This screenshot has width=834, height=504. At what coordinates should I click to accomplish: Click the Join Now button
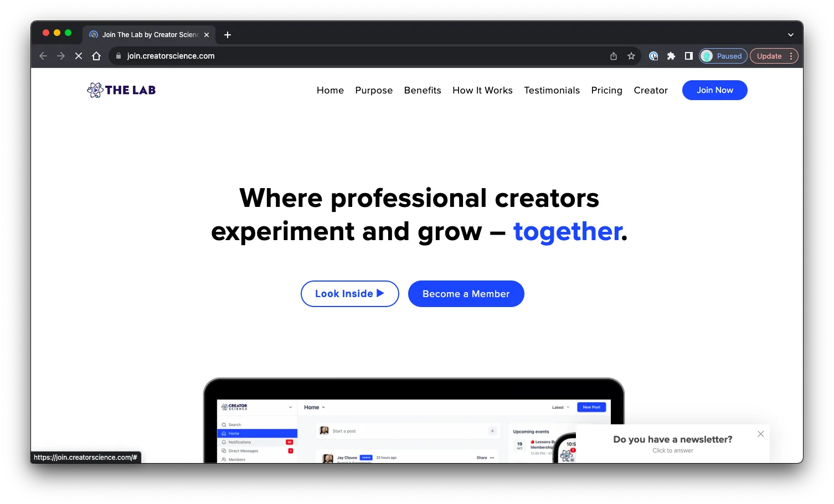coord(715,90)
